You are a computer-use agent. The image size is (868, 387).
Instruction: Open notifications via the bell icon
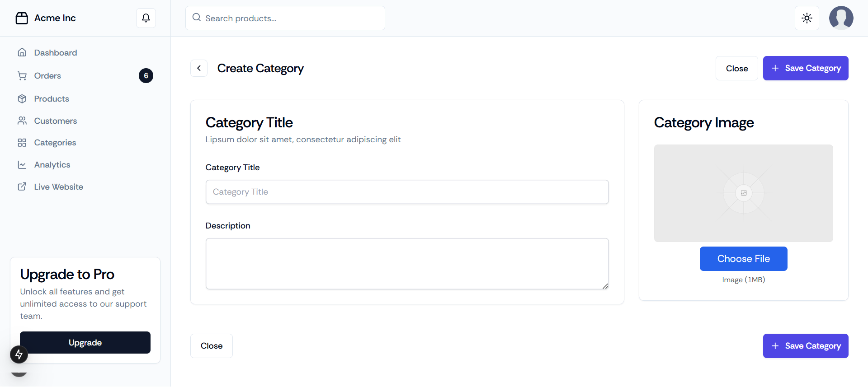[146, 18]
